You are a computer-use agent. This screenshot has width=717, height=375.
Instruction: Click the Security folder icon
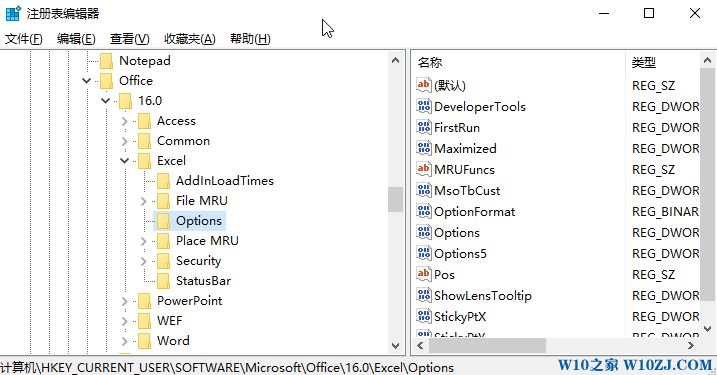pos(163,261)
